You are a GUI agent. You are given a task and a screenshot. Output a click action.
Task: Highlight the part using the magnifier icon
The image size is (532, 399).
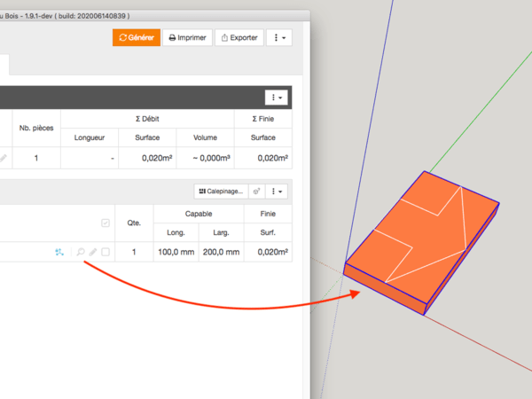81,253
